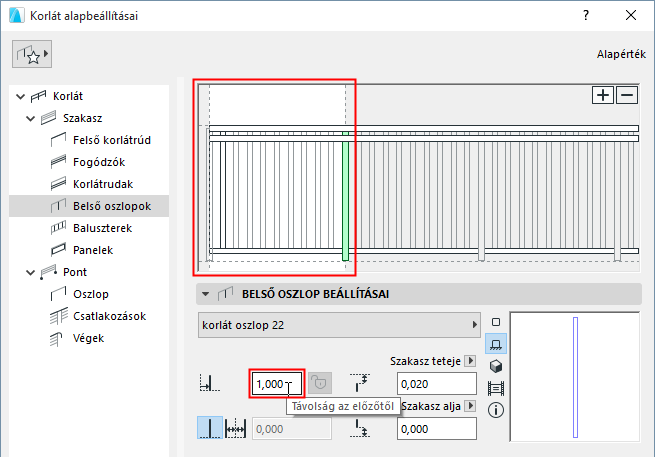Viewport: 655px width, 457px height.
Task: Open the Favorites railing star button
Action: click(x=32, y=54)
